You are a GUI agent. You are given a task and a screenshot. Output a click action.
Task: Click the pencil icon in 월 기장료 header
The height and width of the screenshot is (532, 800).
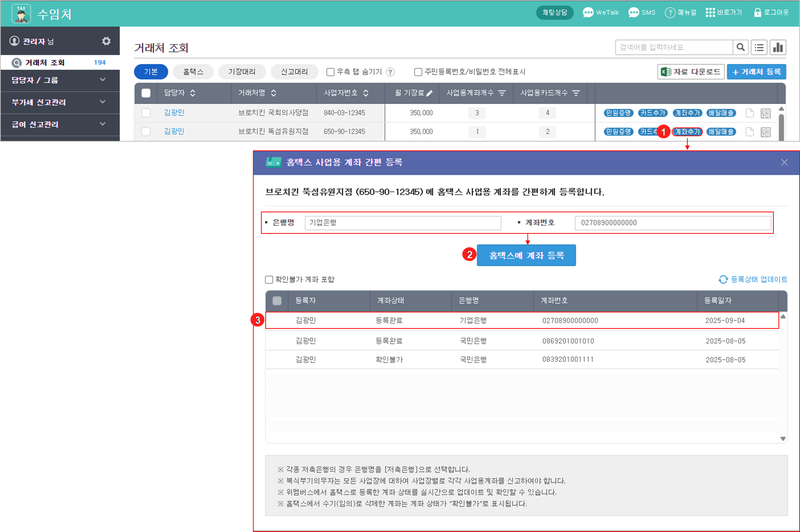[x=430, y=93]
